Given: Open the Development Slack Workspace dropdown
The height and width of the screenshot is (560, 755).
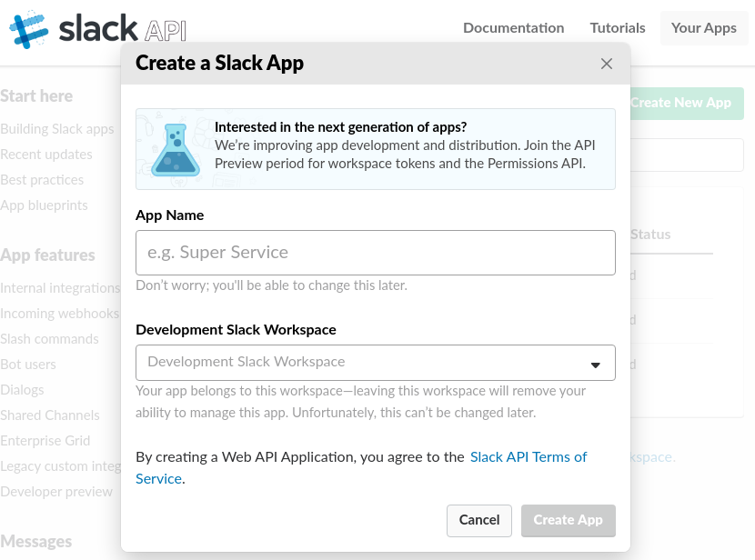Looking at the screenshot, I should click(x=375, y=362).
